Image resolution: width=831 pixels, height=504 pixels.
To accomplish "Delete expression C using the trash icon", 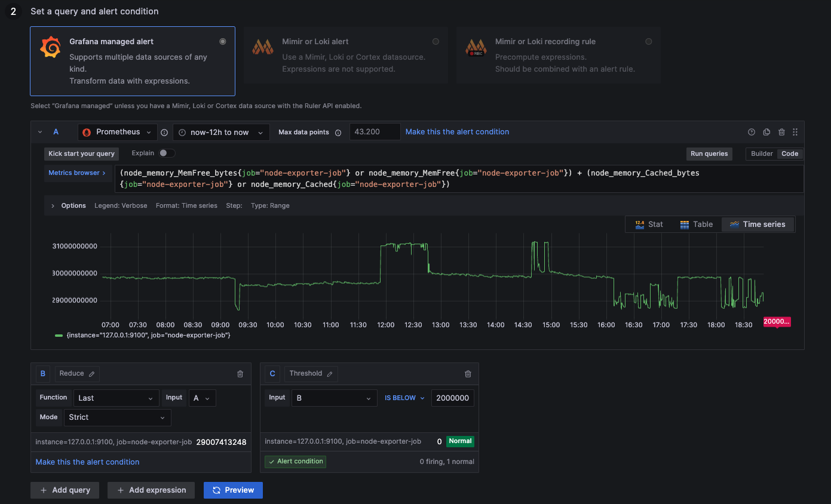I will pos(468,374).
